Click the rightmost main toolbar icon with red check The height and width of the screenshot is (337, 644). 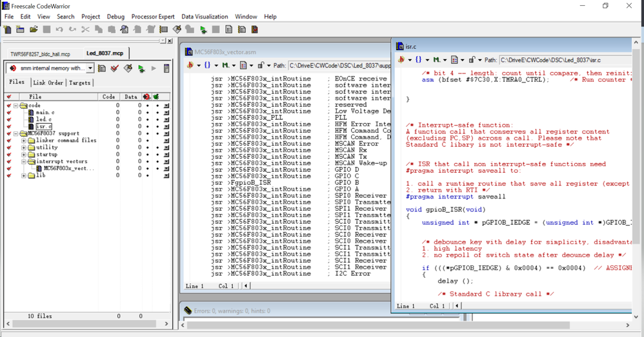[255, 30]
